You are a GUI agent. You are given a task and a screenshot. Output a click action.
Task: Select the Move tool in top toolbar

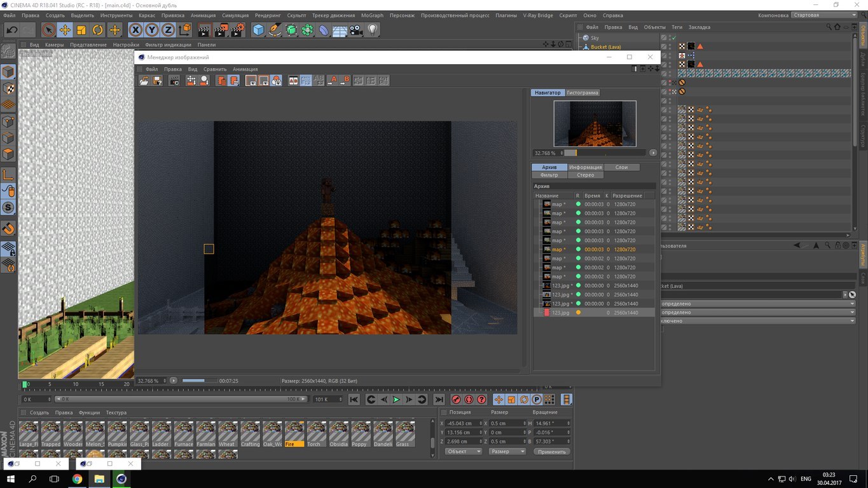[65, 30]
